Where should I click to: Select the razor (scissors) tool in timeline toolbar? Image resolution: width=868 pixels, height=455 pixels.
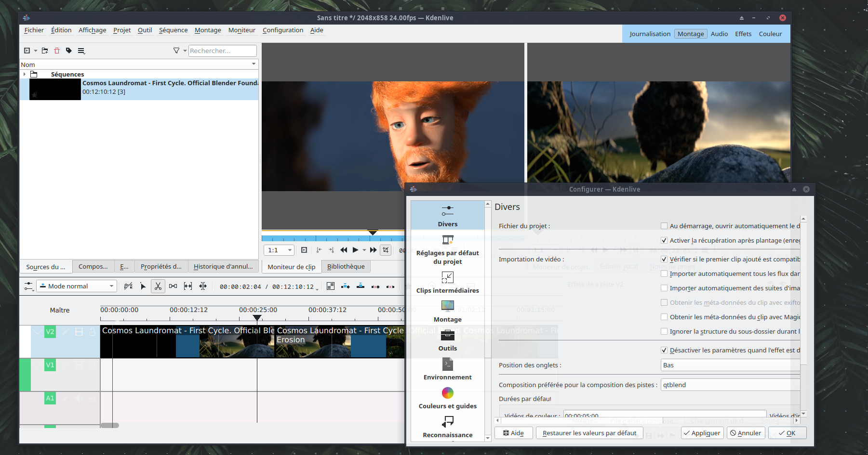coord(158,286)
